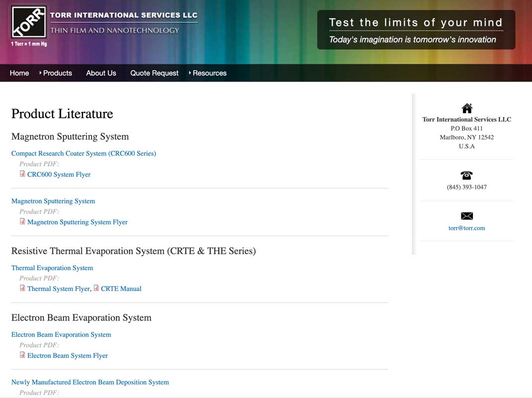Click the torr@torr.com email link
This screenshot has height=398, width=532.
point(466,228)
